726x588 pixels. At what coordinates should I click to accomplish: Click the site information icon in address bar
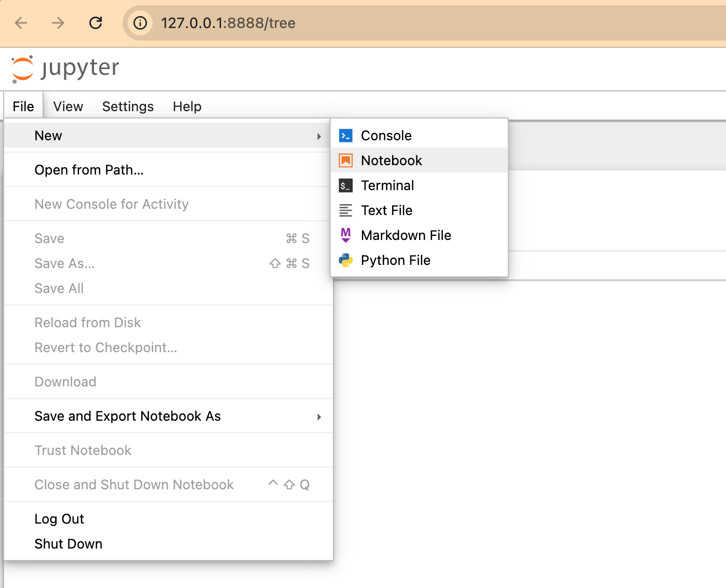pos(140,23)
